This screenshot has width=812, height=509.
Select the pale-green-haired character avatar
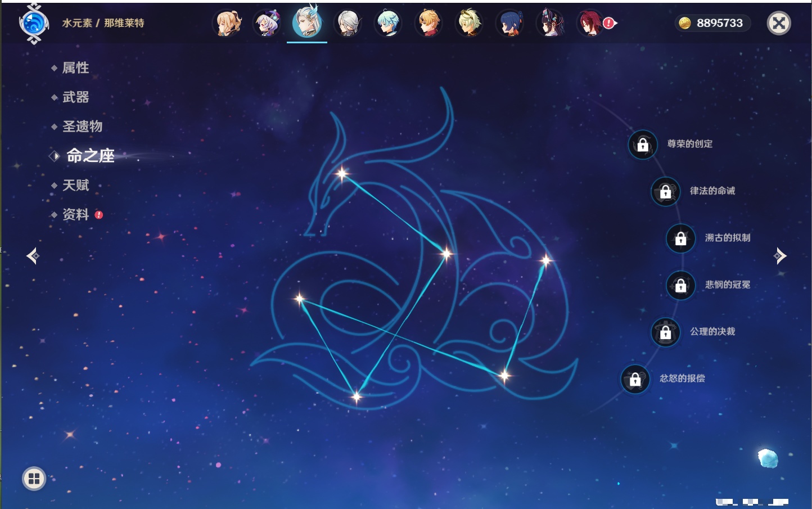[469, 24]
